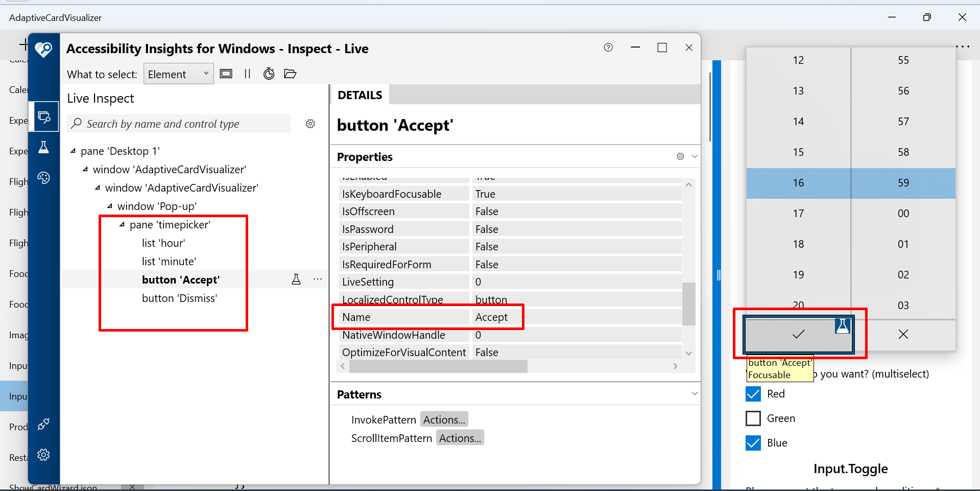Pause live inspection with the pause icon

click(x=247, y=74)
